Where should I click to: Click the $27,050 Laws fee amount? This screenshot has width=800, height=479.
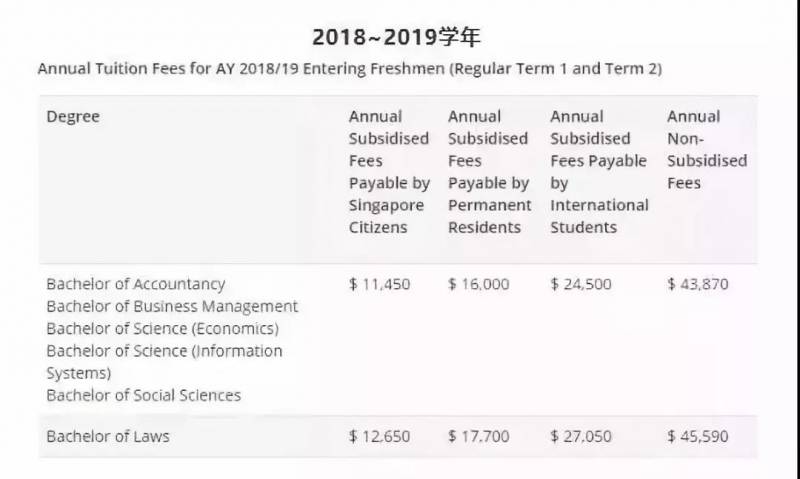click(x=580, y=436)
